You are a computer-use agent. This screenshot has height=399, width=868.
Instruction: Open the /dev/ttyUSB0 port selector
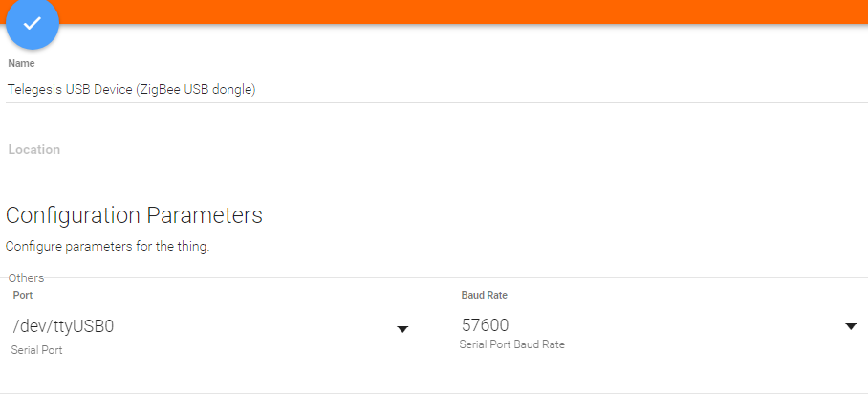pyautogui.click(x=64, y=327)
